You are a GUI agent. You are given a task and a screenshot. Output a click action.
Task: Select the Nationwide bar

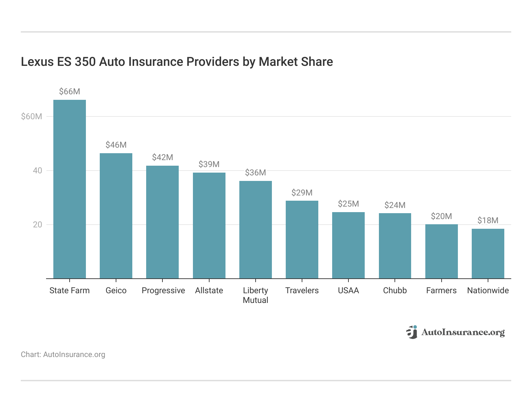pos(488,254)
